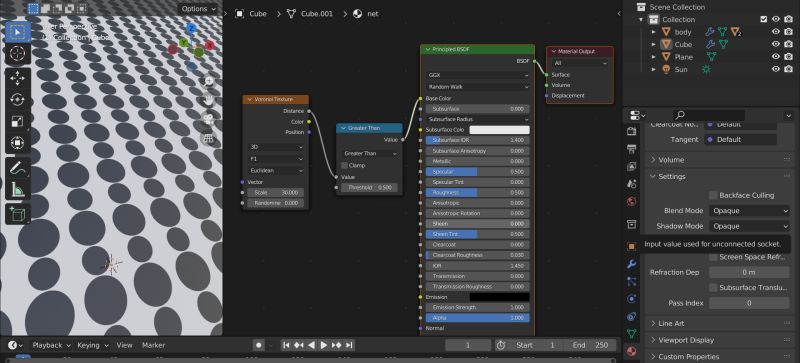Hide the body object in viewport
The height and width of the screenshot is (363, 800).
pos(776,32)
